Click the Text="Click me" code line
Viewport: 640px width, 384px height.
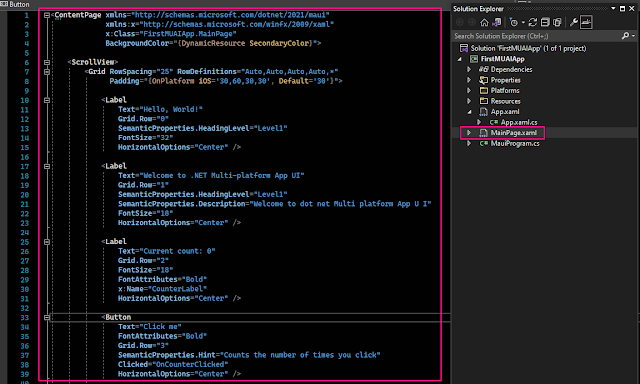pos(149,326)
